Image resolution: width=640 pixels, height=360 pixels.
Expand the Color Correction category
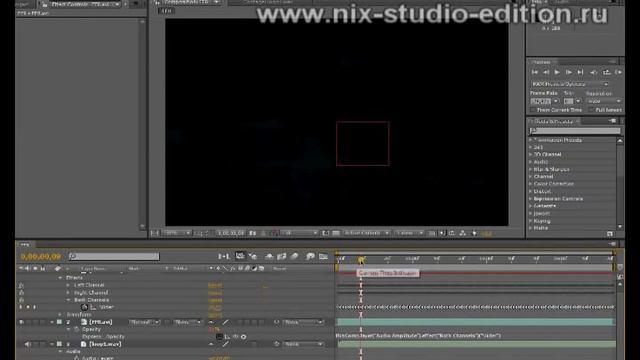click(x=531, y=184)
